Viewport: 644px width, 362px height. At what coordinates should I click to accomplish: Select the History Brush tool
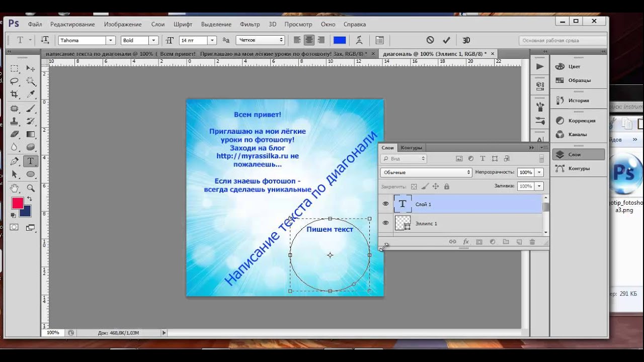31,121
